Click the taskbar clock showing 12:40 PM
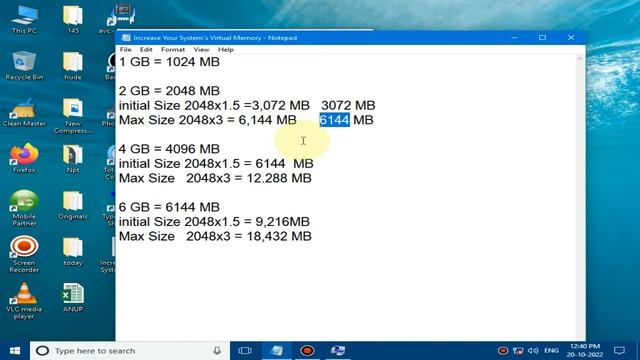Screen dimensions: 640x360 (586, 351)
